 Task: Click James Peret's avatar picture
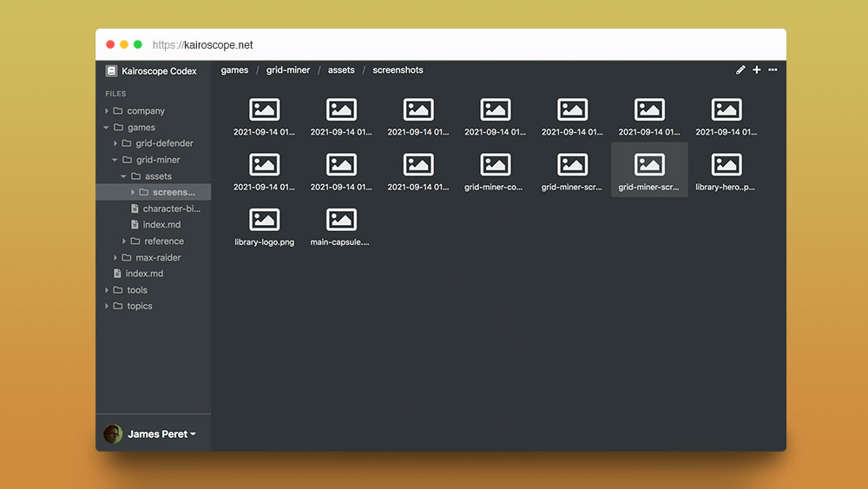pos(113,433)
